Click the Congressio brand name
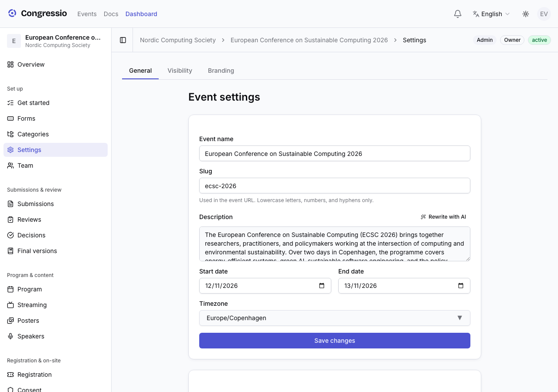The image size is (558, 392). (x=44, y=14)
